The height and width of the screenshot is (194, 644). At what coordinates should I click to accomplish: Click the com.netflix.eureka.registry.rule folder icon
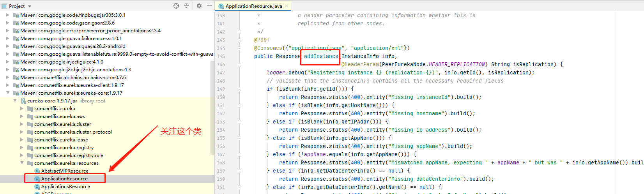coord(30,155)
